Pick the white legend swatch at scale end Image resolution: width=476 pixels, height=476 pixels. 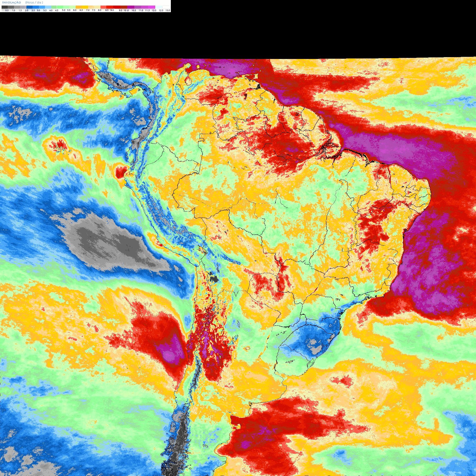point(166,7)
